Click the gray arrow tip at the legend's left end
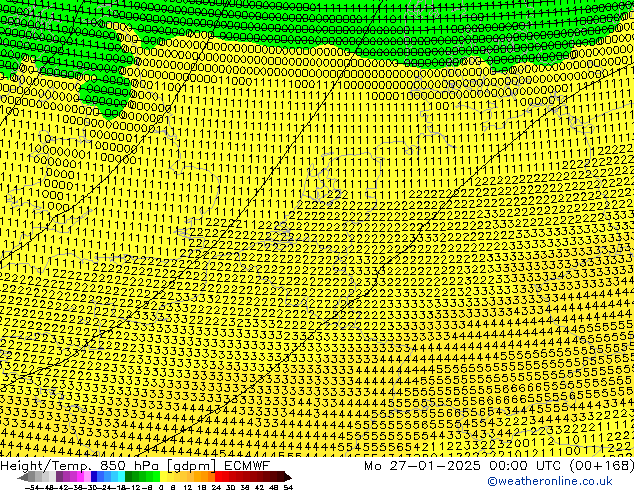 pyautogui.click(x=22, y=477)
